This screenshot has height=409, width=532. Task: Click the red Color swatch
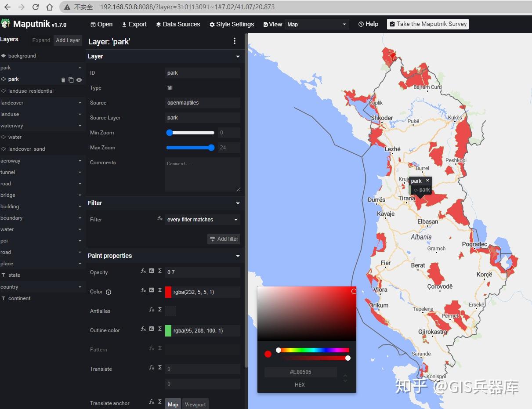[168, 292]
